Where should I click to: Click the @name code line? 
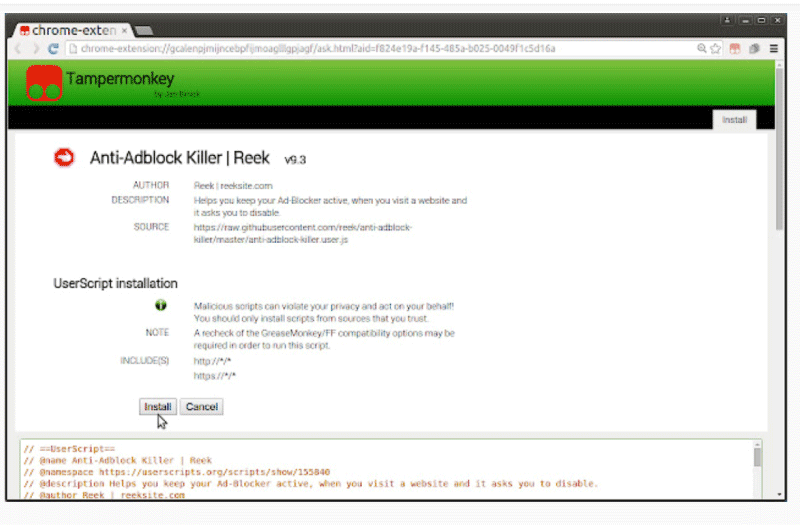pyautogui.click(x=118, y=460)
